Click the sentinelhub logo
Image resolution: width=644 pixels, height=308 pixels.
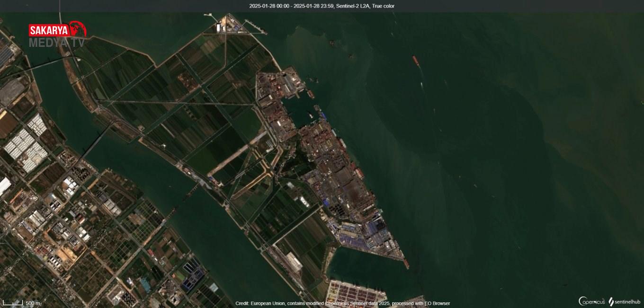tap(624, 301)
